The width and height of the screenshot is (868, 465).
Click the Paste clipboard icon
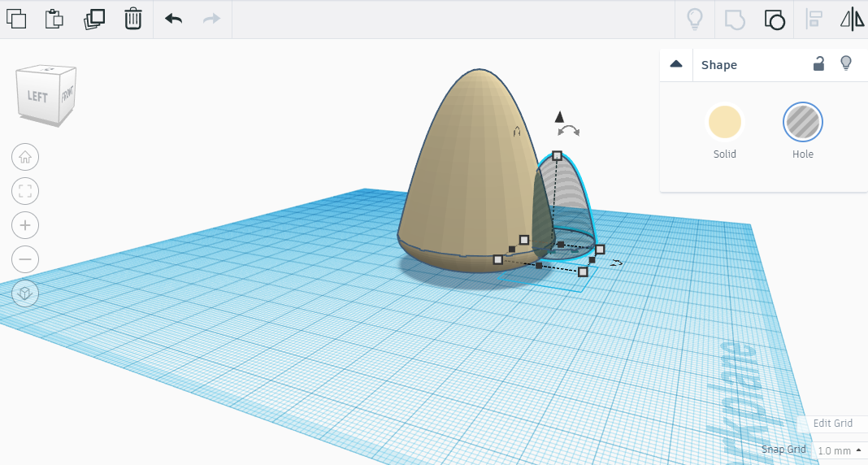[x=54, y=19]
